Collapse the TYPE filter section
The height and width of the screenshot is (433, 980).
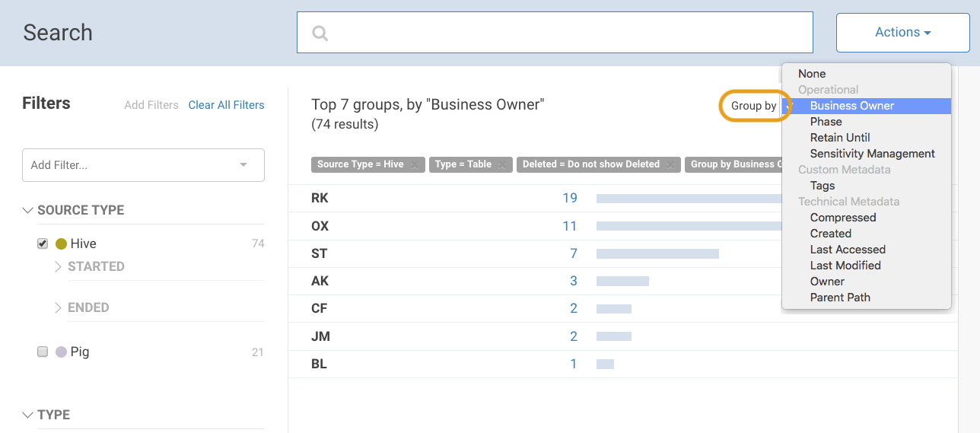28,415
